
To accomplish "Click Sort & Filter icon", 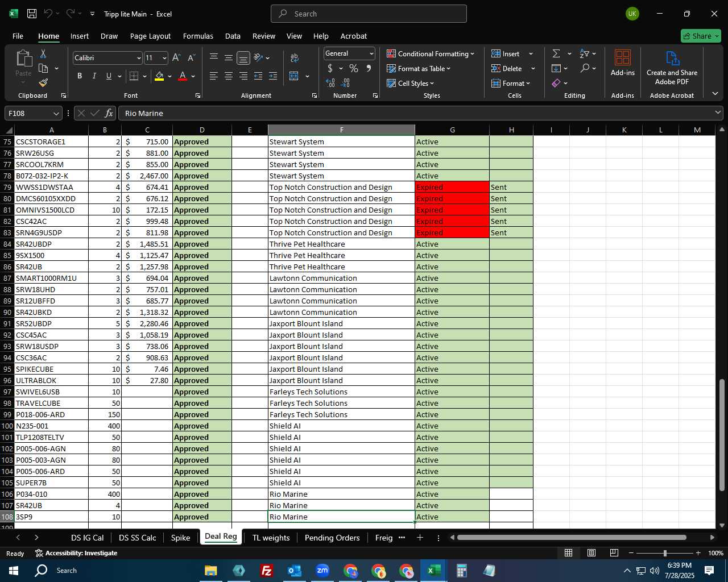I will 585,53.
